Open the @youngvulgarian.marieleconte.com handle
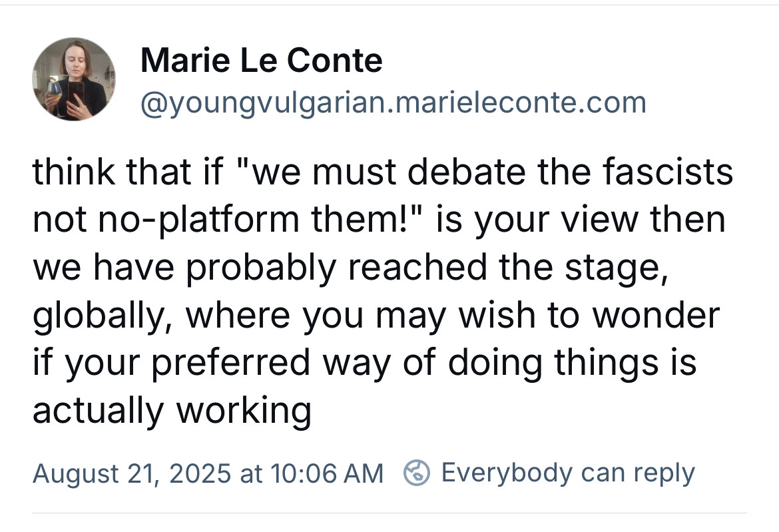 point(393,103)
